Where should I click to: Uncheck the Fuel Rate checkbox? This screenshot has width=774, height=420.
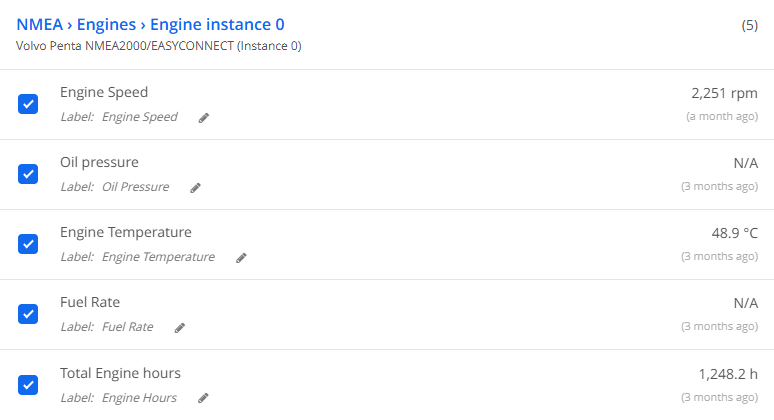coord(28,314)
